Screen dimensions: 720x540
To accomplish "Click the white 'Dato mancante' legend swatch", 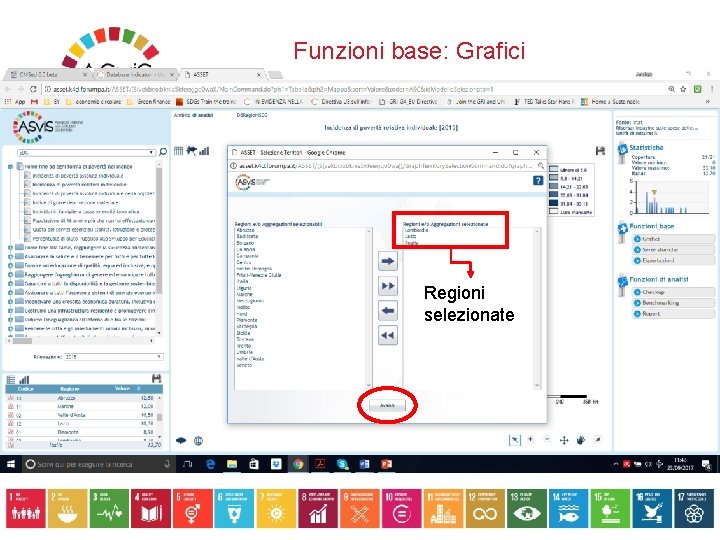I will click(x=553, y=212).
